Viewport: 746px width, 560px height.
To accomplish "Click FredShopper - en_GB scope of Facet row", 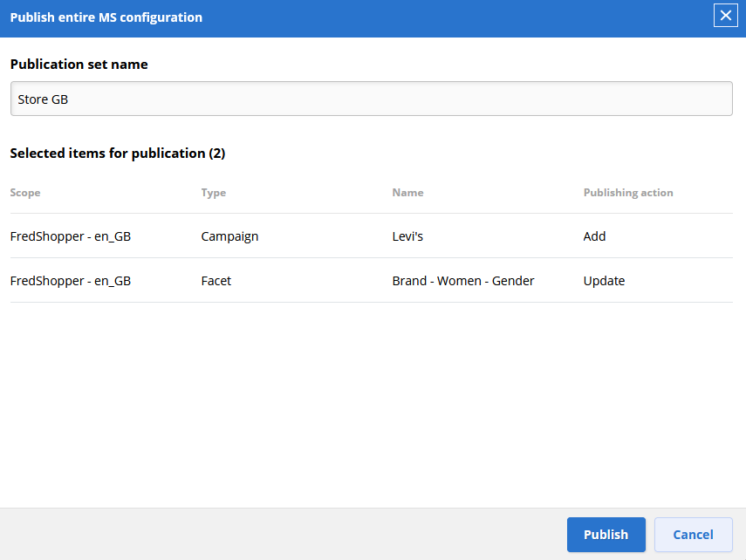I will click(70, 280).
